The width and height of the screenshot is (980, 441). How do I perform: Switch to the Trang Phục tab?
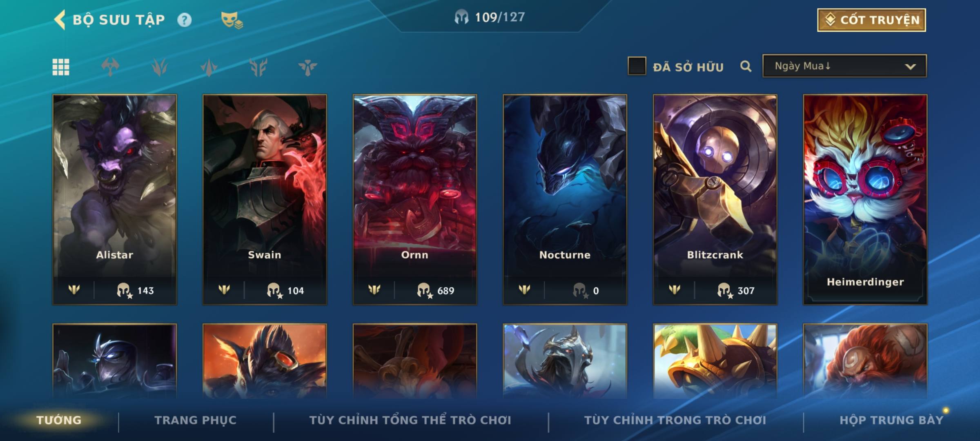[196, 420]
